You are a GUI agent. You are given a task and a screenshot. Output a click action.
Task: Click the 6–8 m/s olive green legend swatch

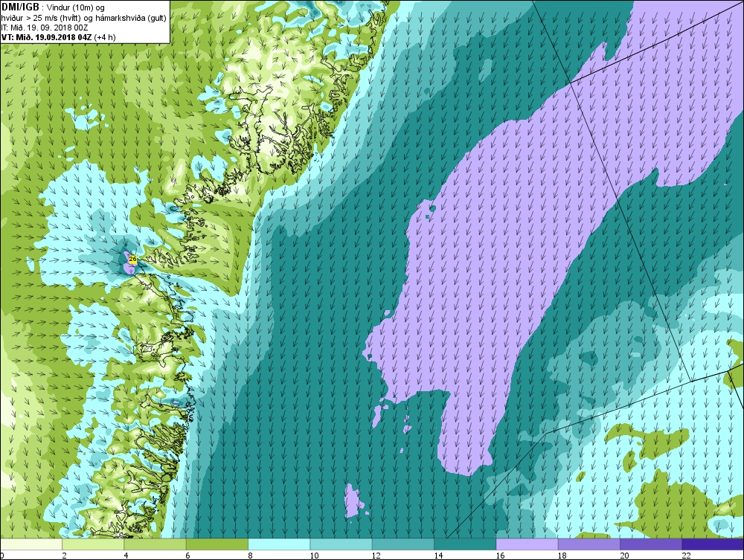[x=217, y=544]
